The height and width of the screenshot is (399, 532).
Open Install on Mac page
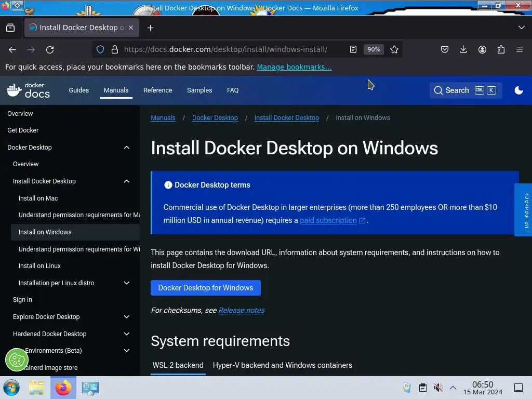point(38,198)
